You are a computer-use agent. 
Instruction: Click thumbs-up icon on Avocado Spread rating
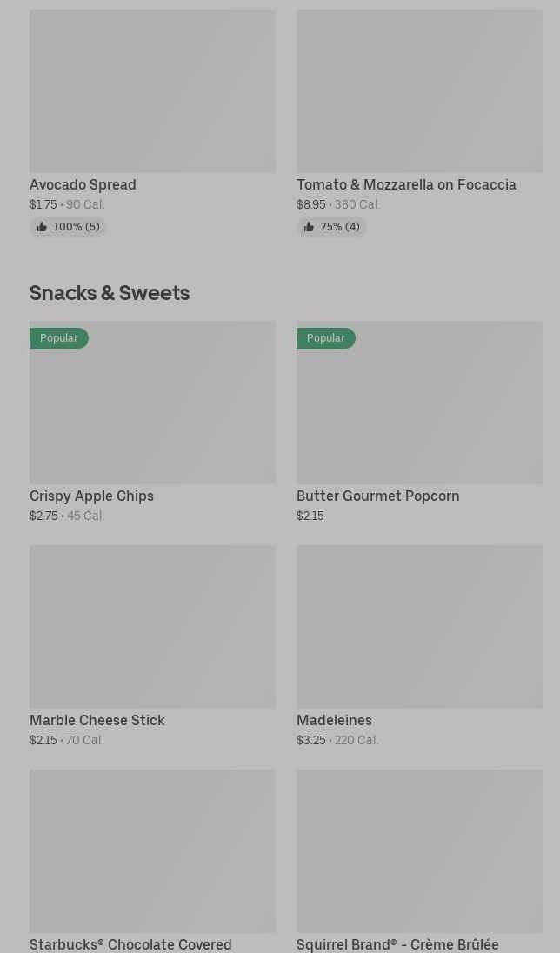pos(42,227)
